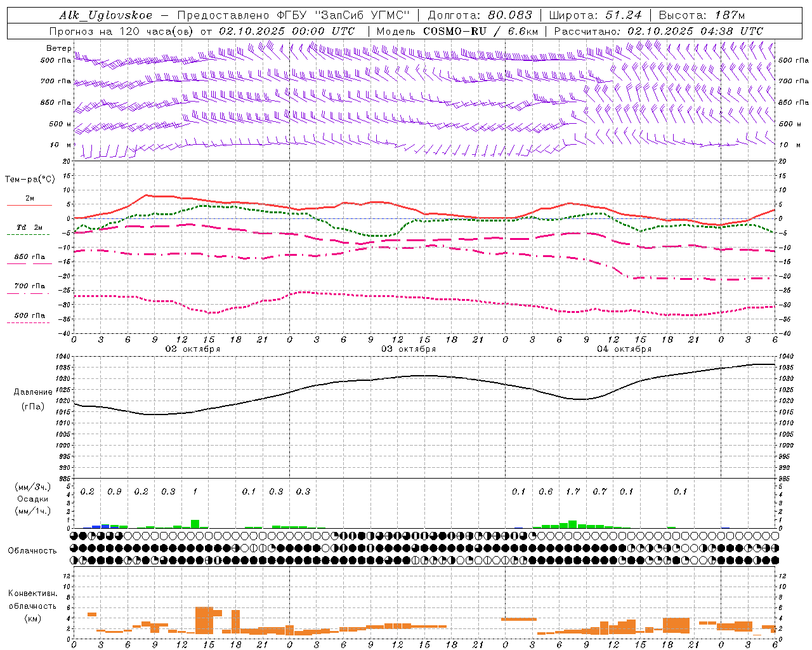Click the blue precipitation bar on 02 октября

[96, 527]
